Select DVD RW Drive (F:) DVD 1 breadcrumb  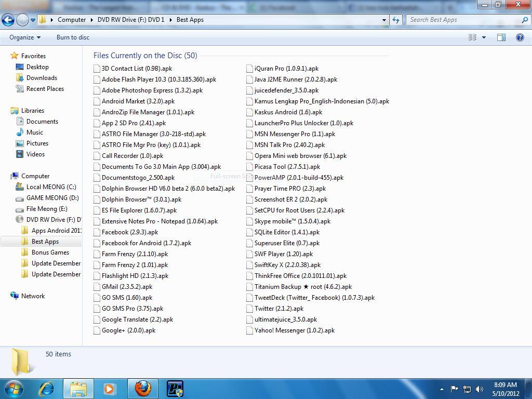[x=131, y=20]
